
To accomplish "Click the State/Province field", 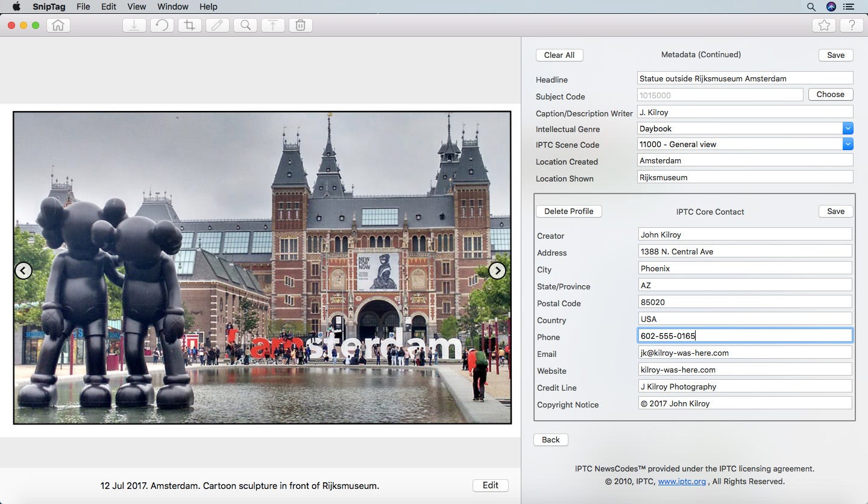I will pyautogui.click(x=745, y=285).
